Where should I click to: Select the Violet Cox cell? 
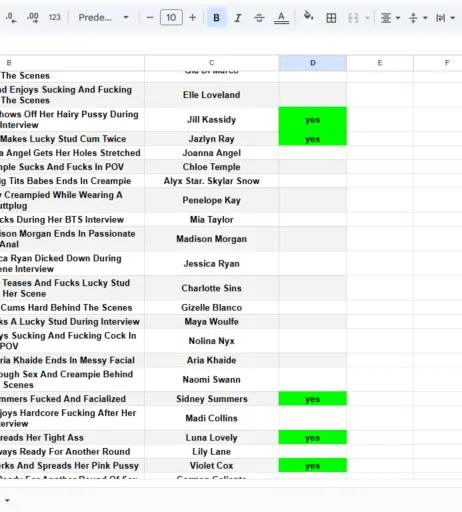pyautogui.click(x=212, y=465)
